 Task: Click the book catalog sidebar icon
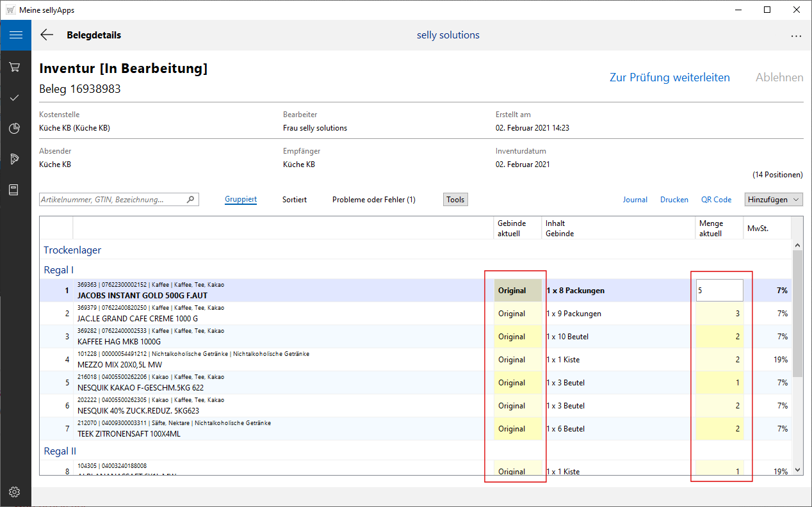(15, 189)
